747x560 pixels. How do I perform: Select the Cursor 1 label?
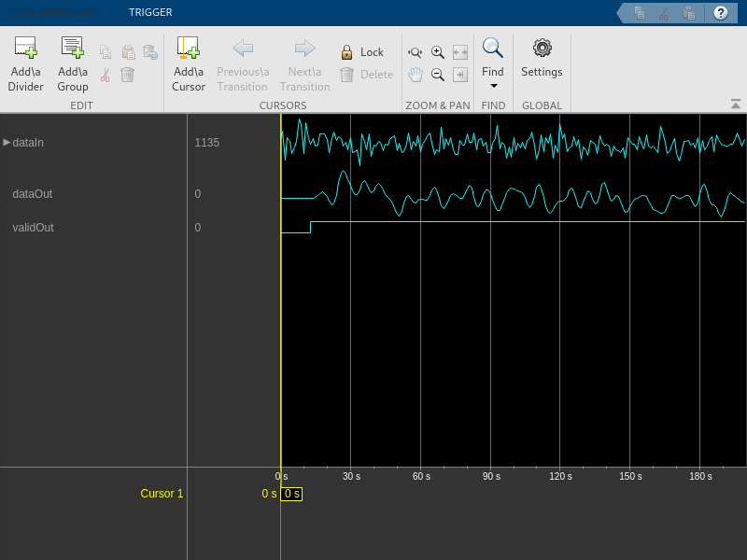[x=162, y=494]
